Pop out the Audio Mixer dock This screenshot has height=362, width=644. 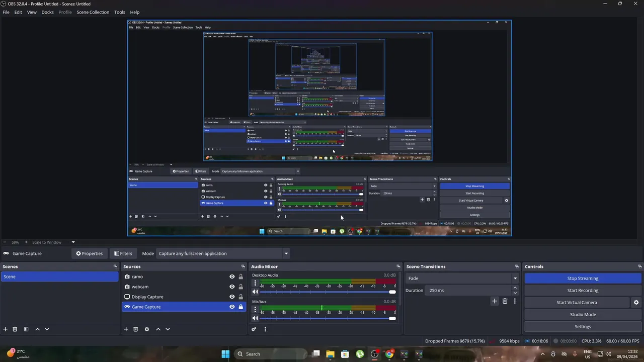click(x=398, y=266)
